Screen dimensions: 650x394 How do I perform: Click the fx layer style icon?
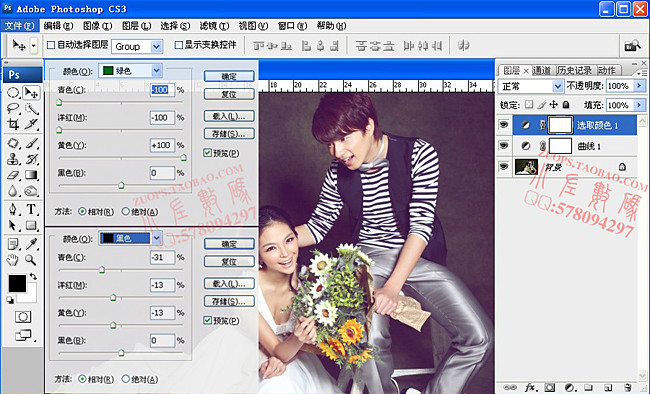(x=530, y=387)
